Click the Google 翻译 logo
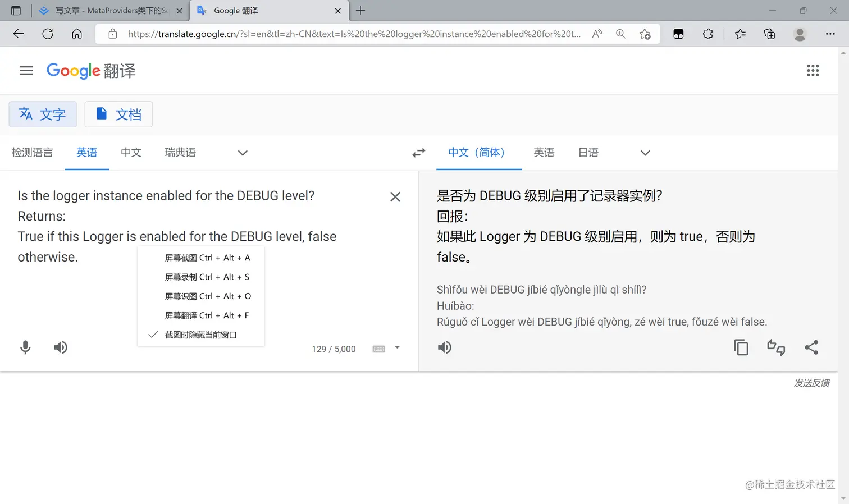 point(91,71)
